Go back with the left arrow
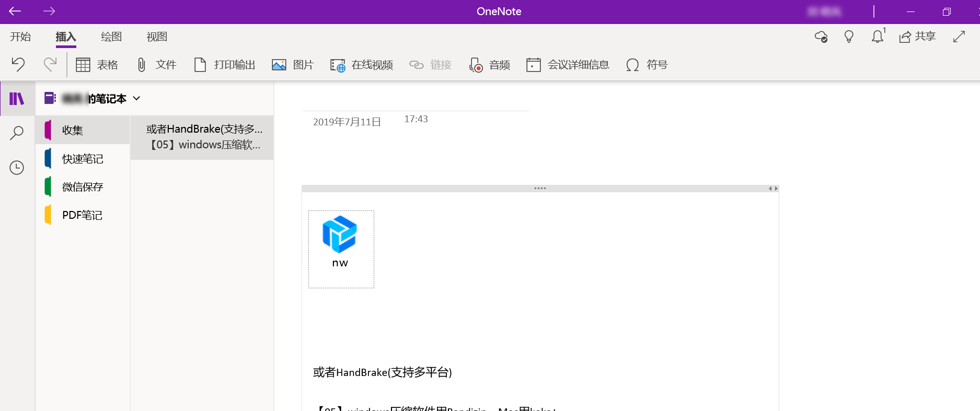 pos(15,11)
